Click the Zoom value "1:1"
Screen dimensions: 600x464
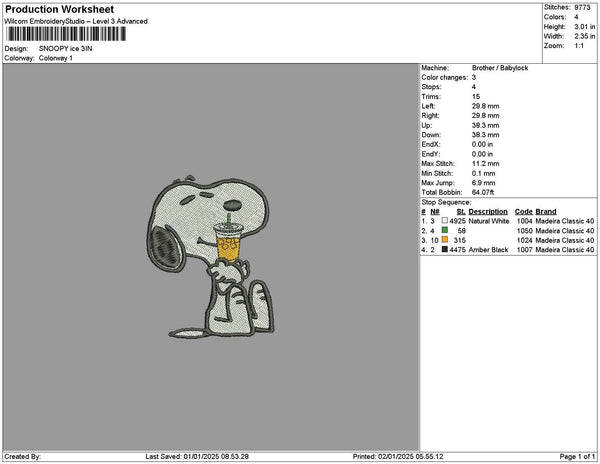579,46
